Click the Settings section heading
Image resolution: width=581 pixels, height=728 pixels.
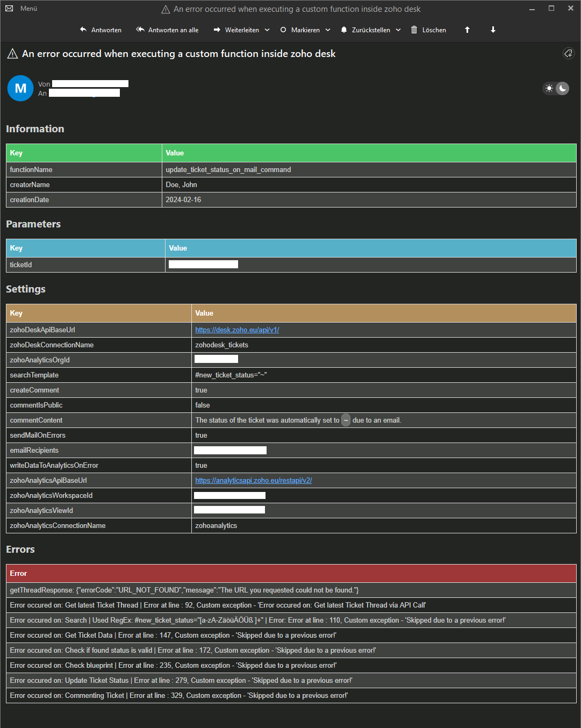[26, 289]
